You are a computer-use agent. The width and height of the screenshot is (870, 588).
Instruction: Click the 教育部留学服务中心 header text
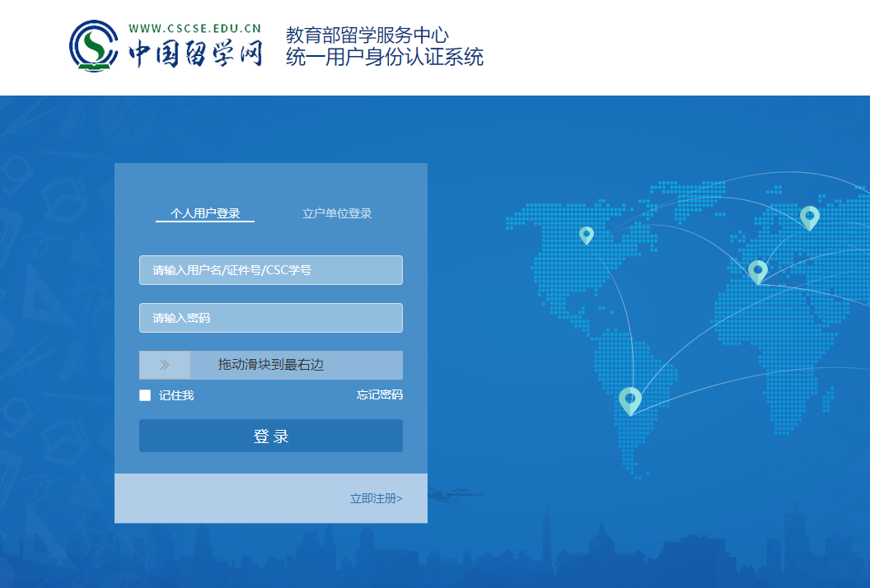(367, 35)
